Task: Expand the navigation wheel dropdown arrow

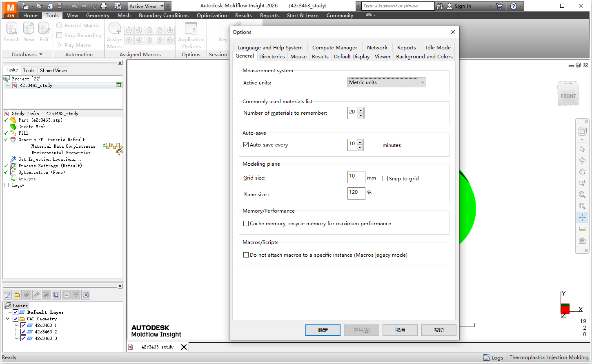Action: (582, 140)
